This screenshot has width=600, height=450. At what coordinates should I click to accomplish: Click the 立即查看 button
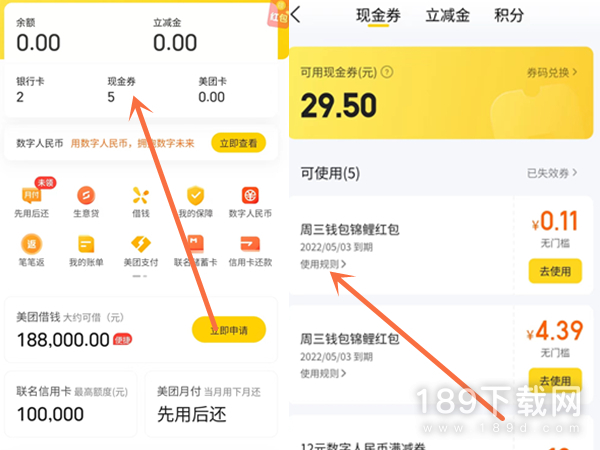click(238, 143)
